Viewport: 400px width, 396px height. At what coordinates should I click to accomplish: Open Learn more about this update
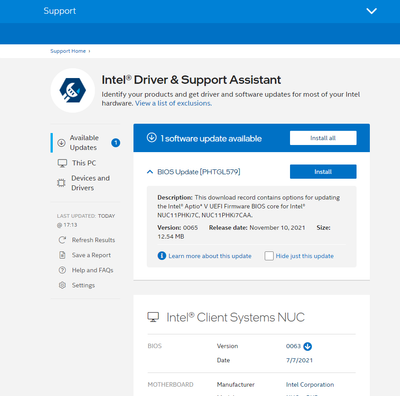[x=210, y=256]
